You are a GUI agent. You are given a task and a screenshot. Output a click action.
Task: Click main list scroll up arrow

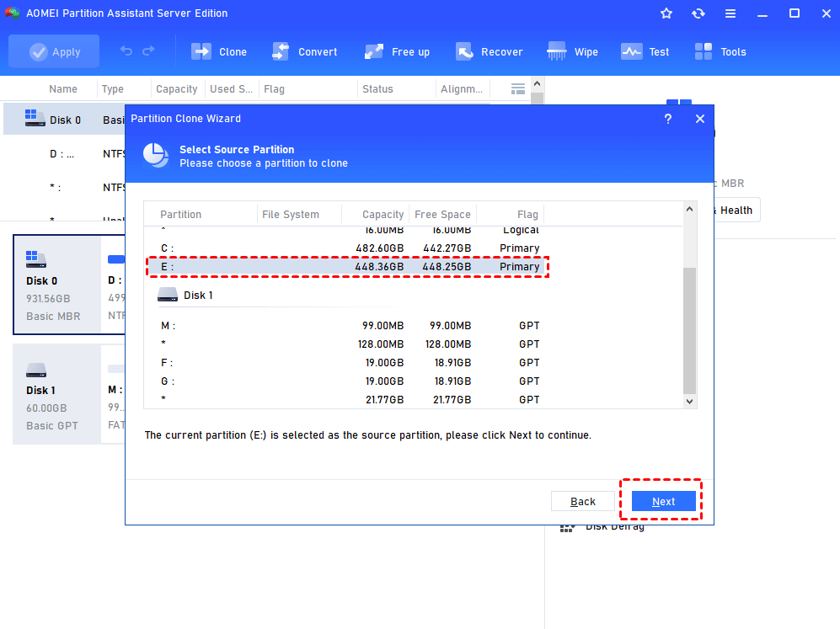[x=538, y=83]
